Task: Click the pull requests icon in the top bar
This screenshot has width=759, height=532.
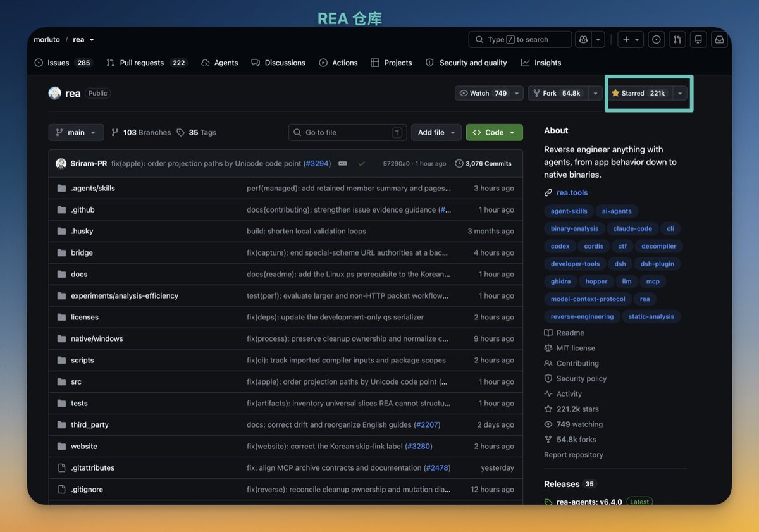Action: tap(677, 39)
